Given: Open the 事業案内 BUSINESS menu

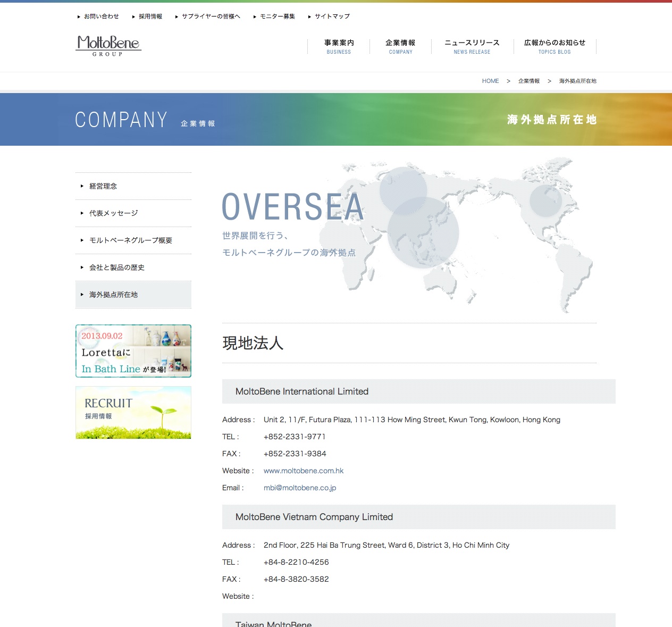Looking at the screenshot, I should [339, 46].
